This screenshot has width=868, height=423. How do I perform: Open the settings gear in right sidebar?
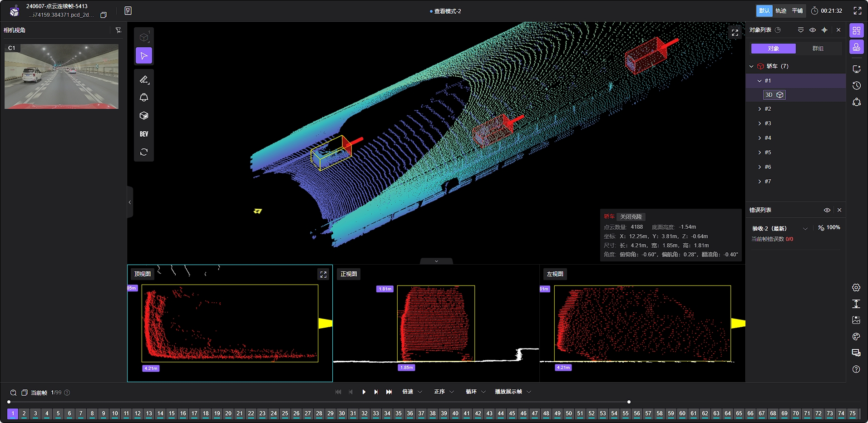click(x=856, y=288)
